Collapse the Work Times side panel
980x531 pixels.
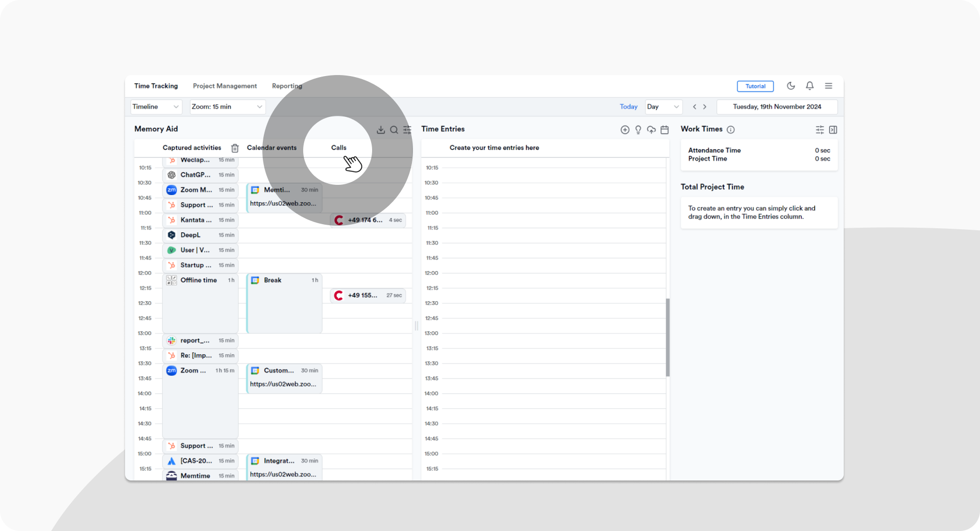click(833, 130)
